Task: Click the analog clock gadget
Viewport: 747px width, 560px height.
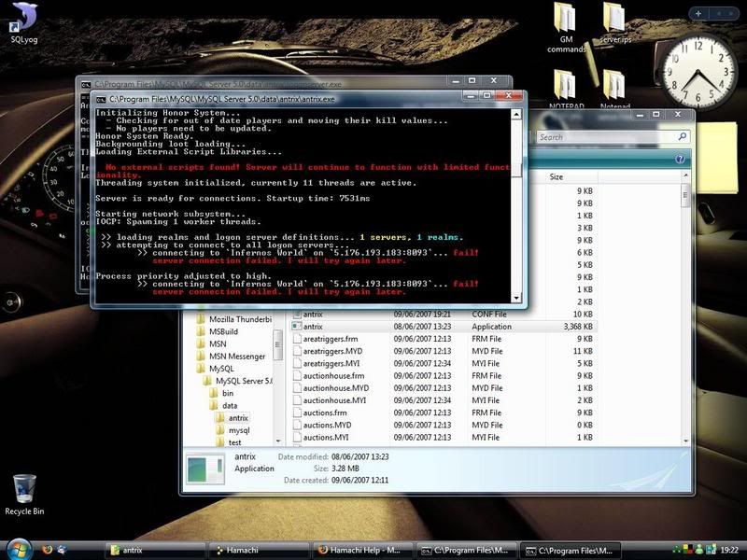Action: (x=698, y=72)
